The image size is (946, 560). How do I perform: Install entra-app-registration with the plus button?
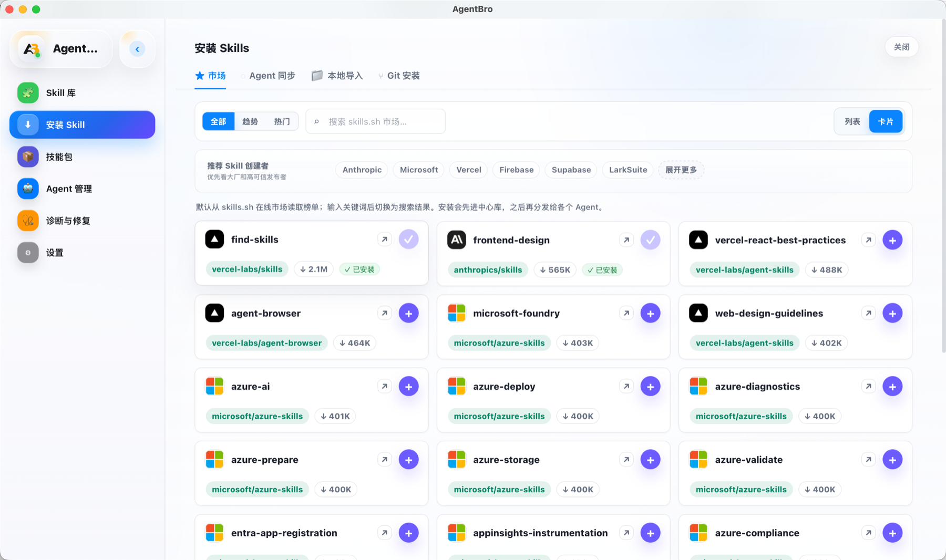(x=408, y=533)
